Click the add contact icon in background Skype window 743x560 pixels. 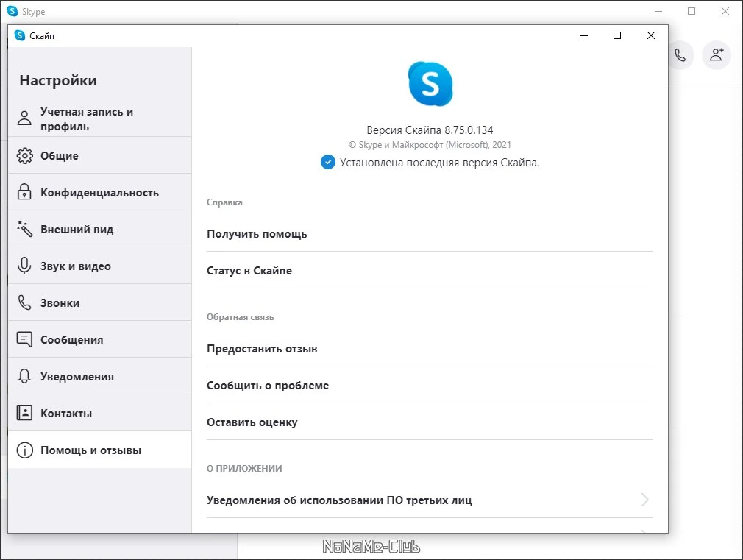(717, 55)
